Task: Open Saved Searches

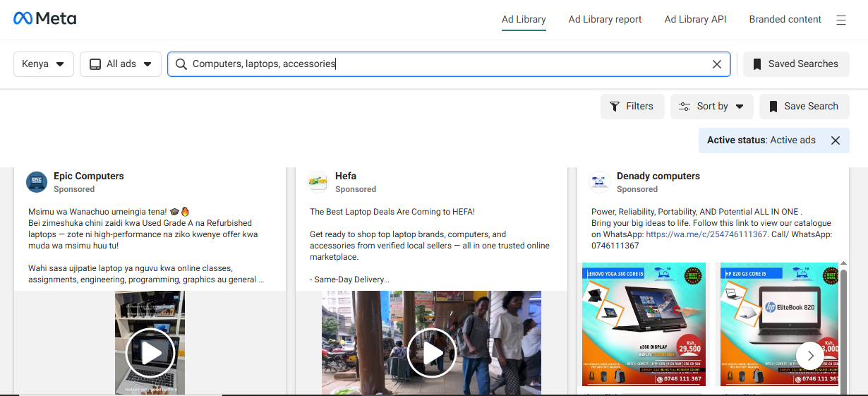Action: pos(796,64)
